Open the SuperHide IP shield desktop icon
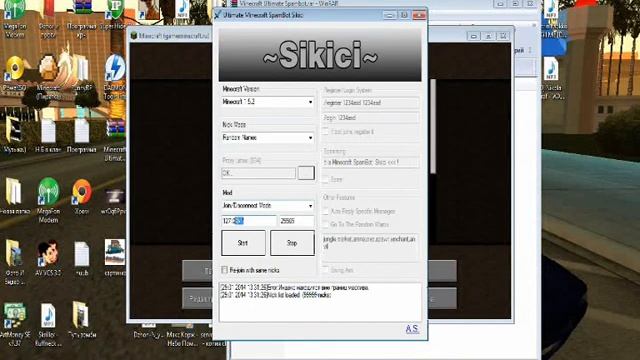Image resolution: width=640 pixels, height=360 pixels. coord(115,10)
